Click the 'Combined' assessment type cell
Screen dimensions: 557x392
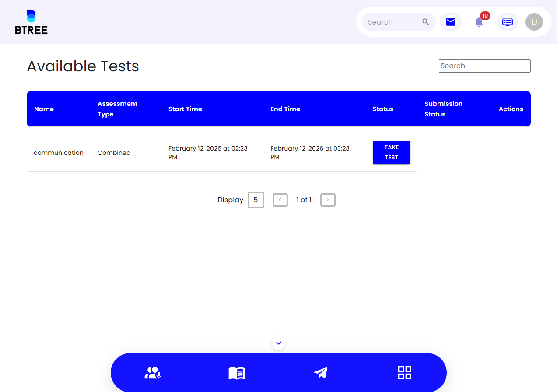(x=114, y=153)
